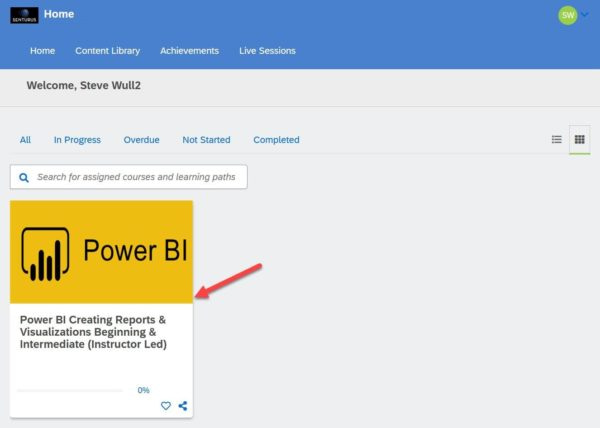Select the grid view layout icon
This screenshot has width=600, height=428.
(x=579, y=140)
